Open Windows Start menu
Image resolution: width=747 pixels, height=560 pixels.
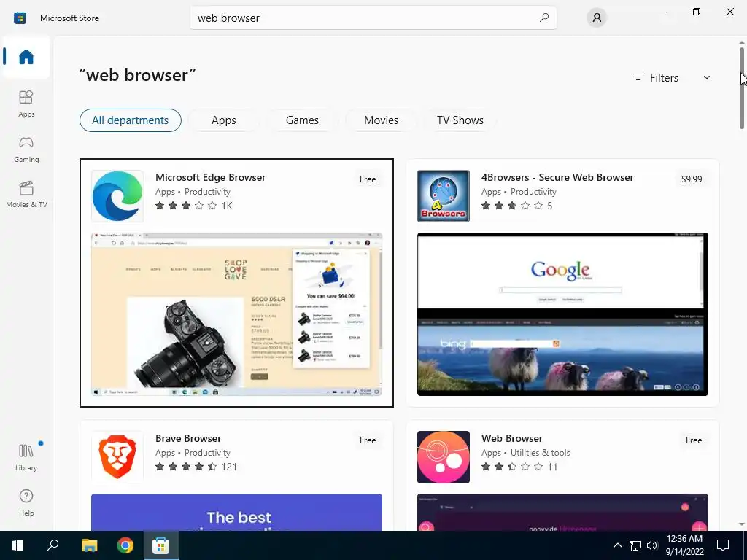tap(18, 545)
